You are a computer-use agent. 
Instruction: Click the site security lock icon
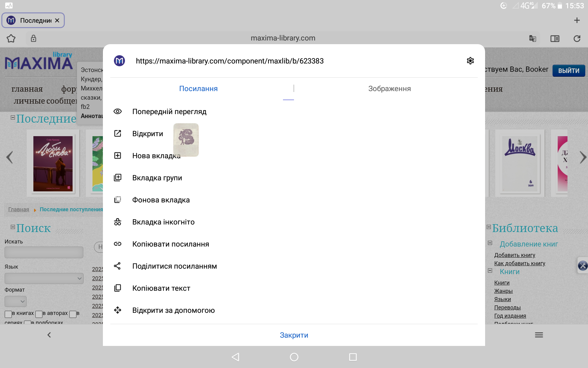click(x=33, y=38)
